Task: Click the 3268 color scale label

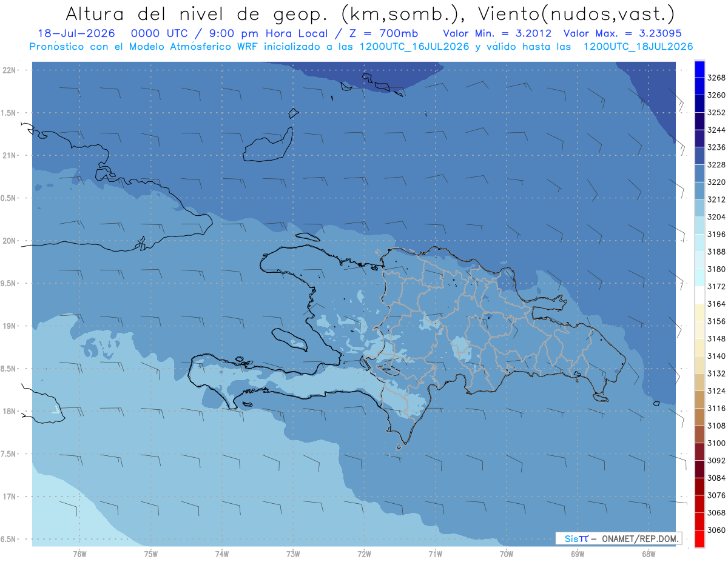Action: (716, 78)
